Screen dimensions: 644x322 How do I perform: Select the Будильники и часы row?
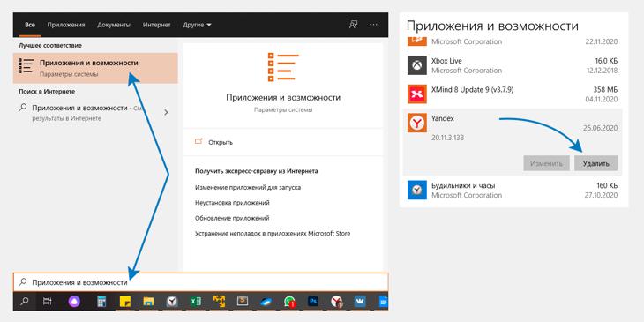click(513, 191)
